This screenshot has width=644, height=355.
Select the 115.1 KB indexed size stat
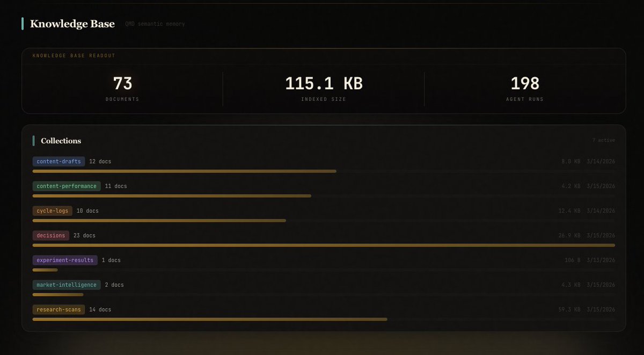pos(324,84)
